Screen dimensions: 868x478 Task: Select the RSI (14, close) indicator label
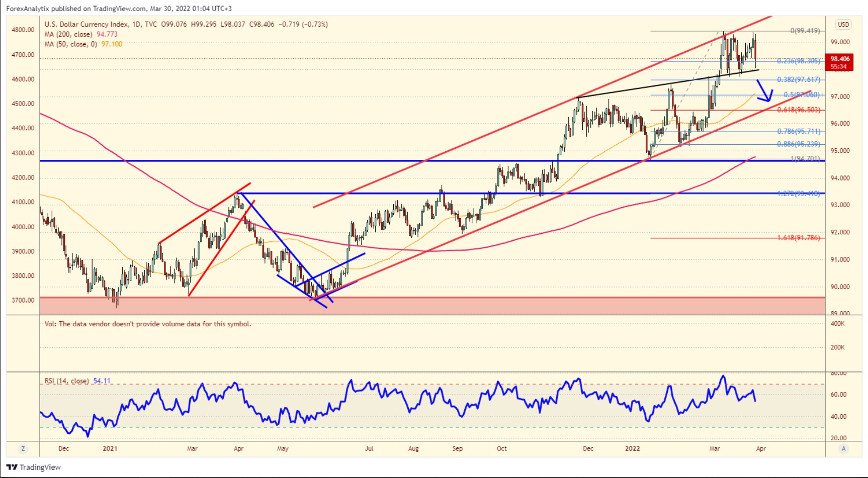click(x=66, y=381)
